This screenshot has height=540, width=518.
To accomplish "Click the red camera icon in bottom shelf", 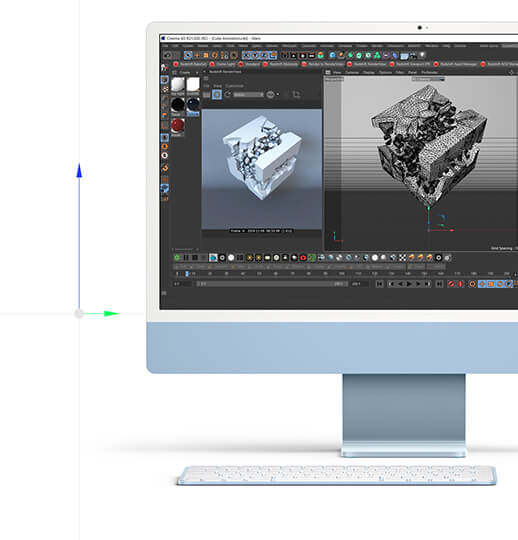I will pyautogui.click(x=303, y=258).
